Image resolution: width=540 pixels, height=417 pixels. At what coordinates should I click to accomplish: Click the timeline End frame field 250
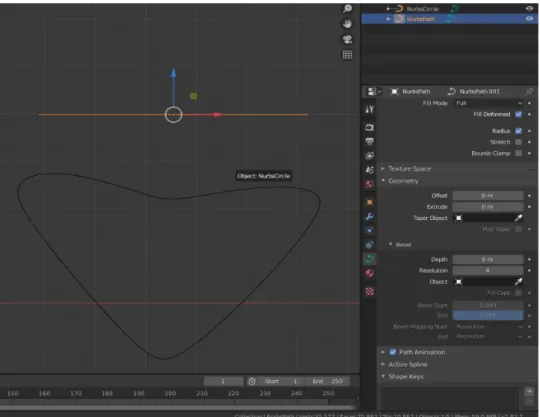[328, 381]
